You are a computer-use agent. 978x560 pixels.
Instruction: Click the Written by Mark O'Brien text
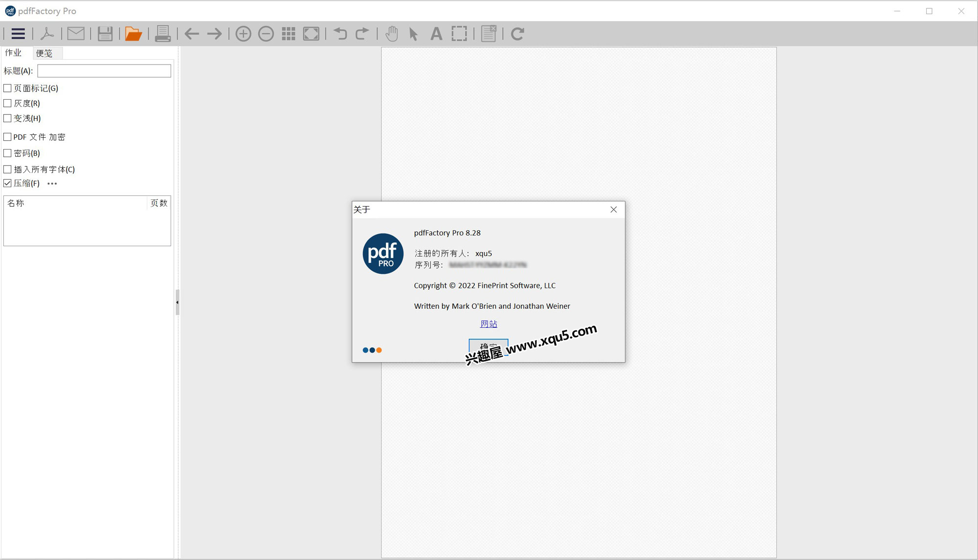tap(492, 306)
